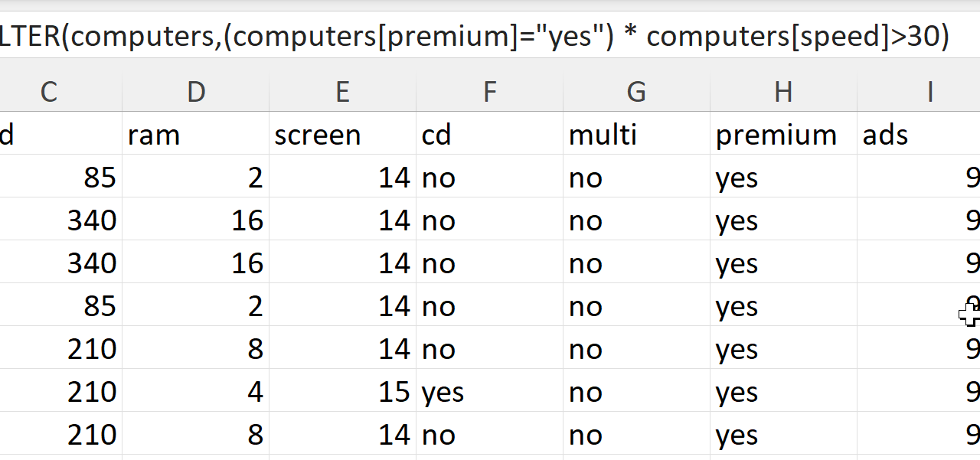
Task: Select the ram cell with value 4
Action: click(196, 392)
